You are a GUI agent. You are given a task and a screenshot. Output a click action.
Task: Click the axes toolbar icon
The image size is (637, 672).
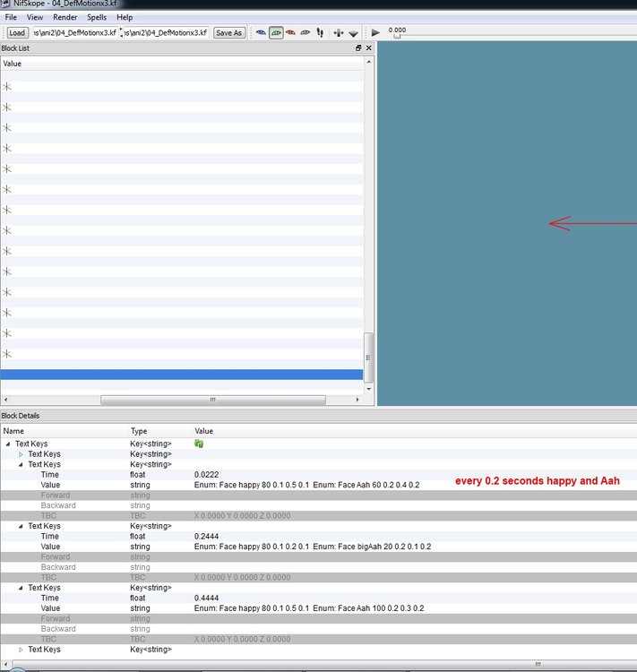[339, 32]
